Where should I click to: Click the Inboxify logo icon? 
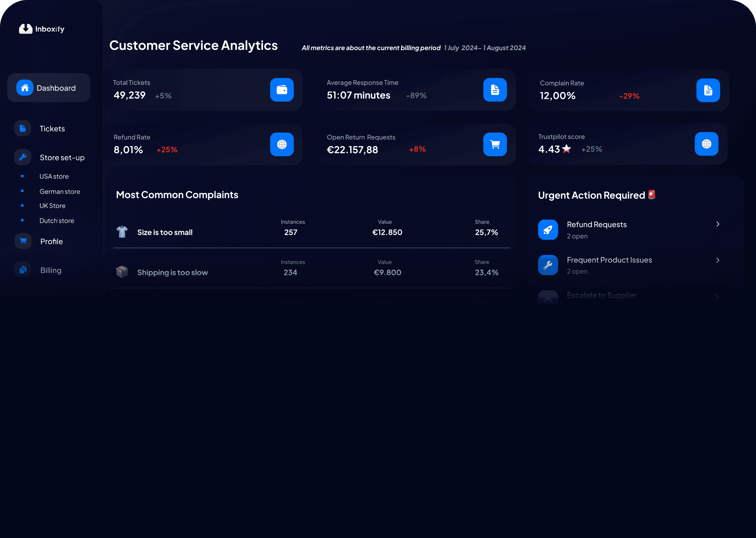click(25, 29)
